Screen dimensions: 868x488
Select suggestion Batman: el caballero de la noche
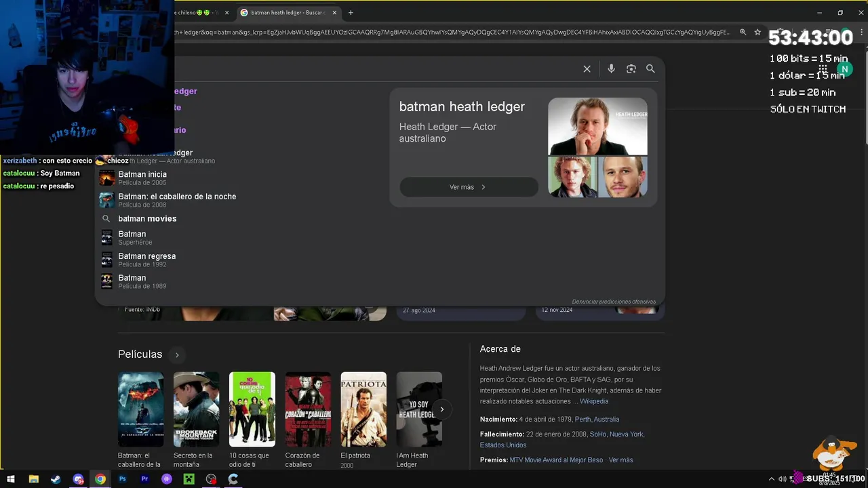[x=237, y=200]
